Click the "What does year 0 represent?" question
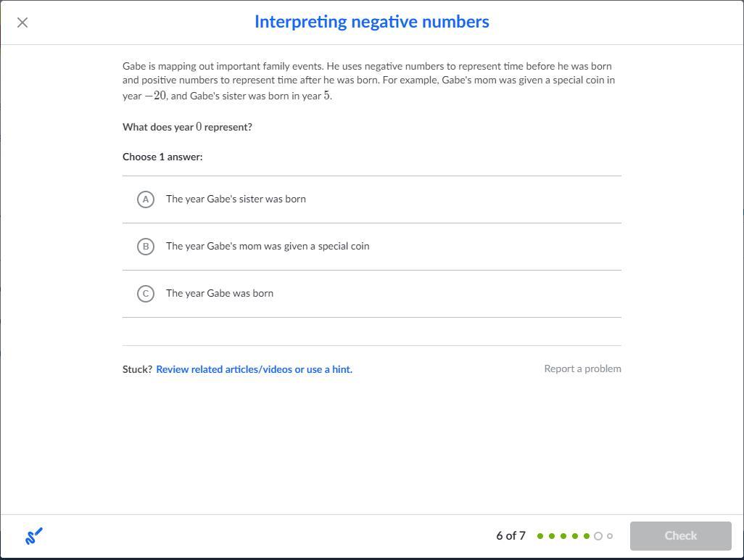Viewport: 744px width, 560px height. (187, 127)
